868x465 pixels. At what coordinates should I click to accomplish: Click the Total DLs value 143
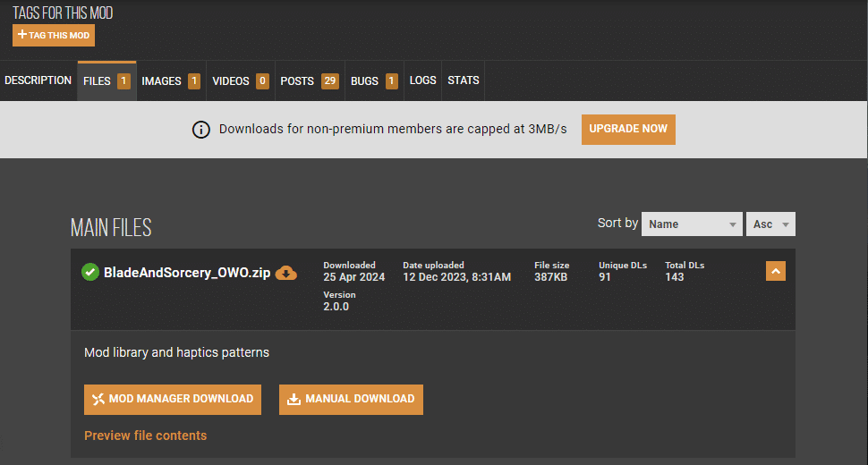point(674,277)
